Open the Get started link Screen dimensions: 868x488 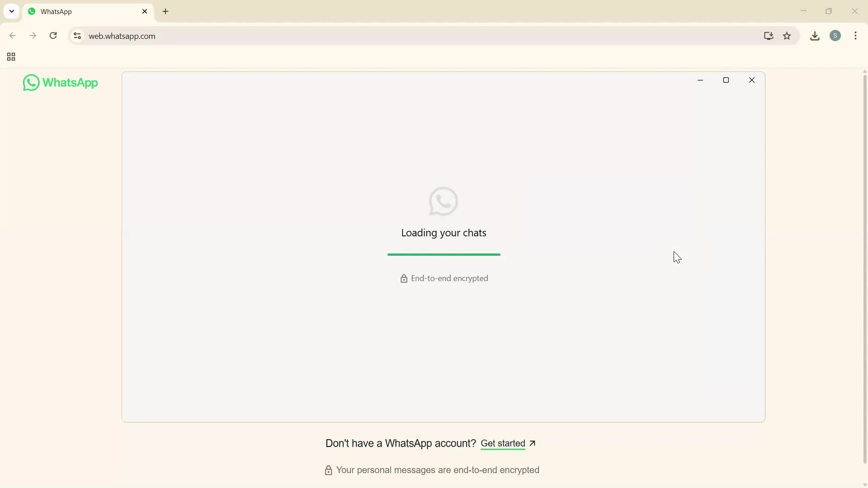(503, 444)
